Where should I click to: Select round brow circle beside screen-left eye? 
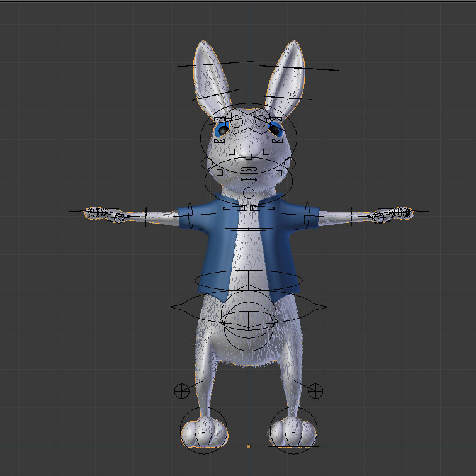point(237,121)
